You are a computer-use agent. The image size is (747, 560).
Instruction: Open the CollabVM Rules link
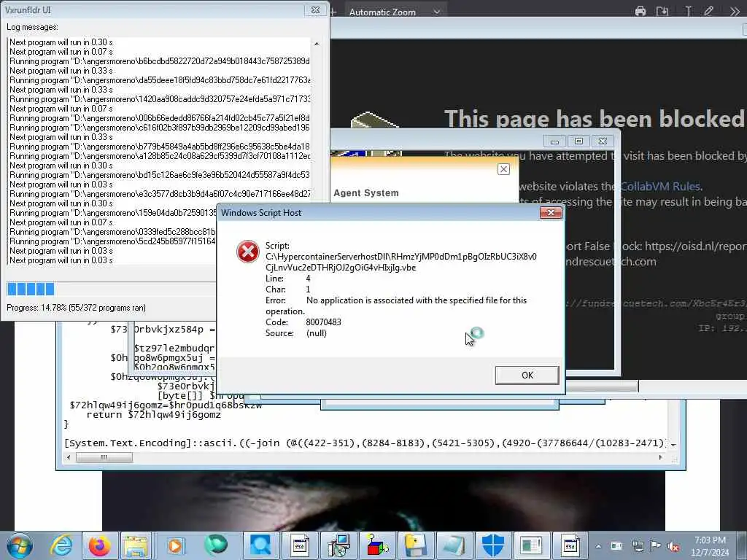(659, 186)
